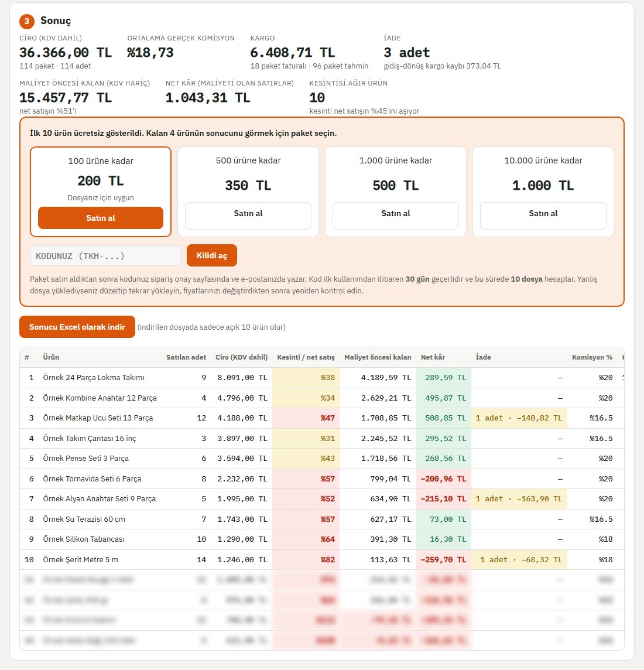Download results via Sonucu Excel olarak indir
The height and width of the screenshot is (670, 644).
point(77,327)
